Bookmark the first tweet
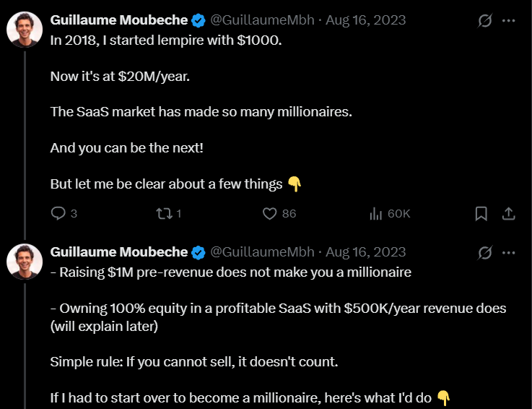532x409 pixels. pos(481,213)
